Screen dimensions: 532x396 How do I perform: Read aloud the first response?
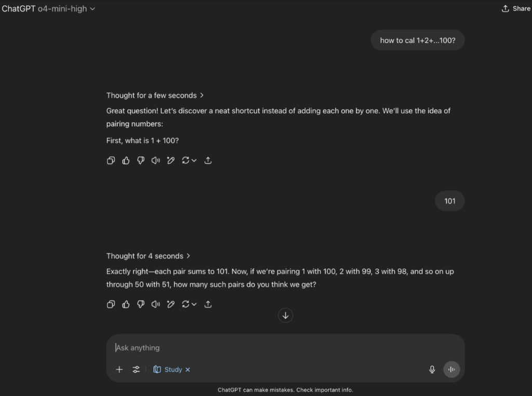[156, 160]
